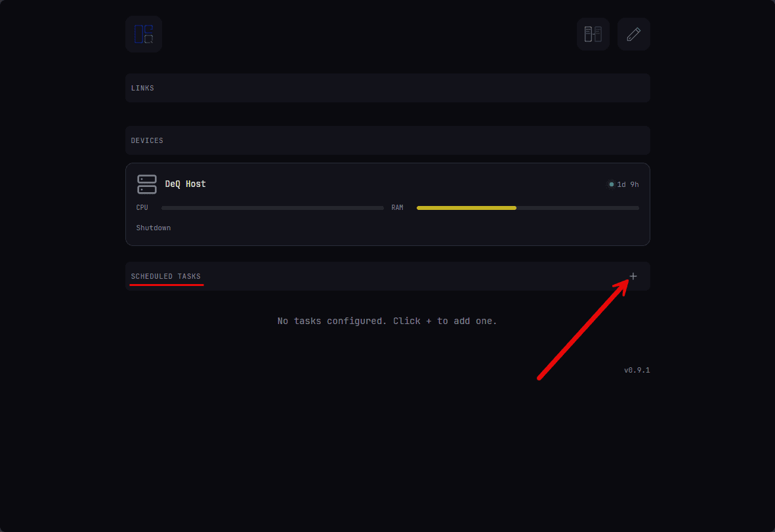
Task: Click the plus icon in Scheduled Tasks
Action: [x=633, y=276]
